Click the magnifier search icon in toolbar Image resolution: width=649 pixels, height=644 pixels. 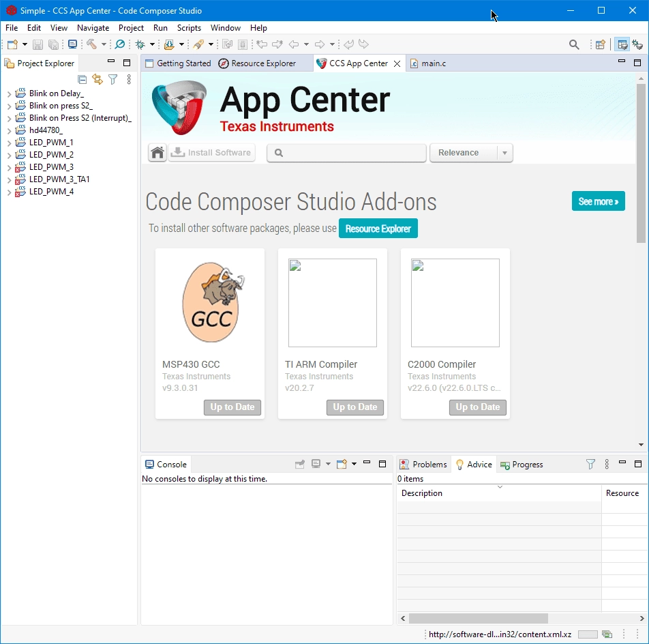point(574,44)
